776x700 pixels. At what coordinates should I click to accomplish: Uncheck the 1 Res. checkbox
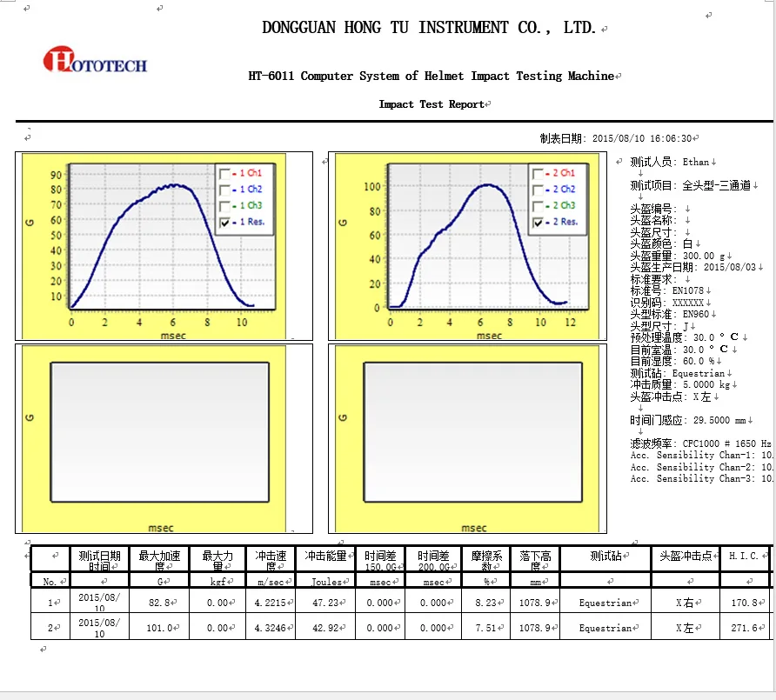click(224, 222)
